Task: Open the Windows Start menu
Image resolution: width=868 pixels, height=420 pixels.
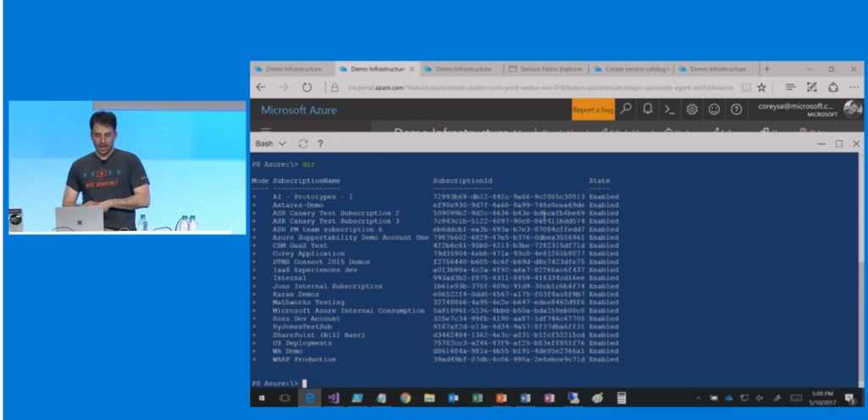Action: point(262,398)
